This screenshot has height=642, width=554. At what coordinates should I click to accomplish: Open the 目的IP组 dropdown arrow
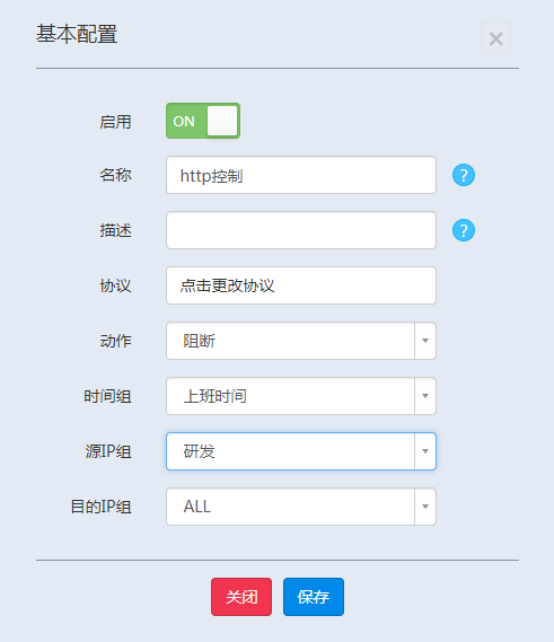coord(425,506)
